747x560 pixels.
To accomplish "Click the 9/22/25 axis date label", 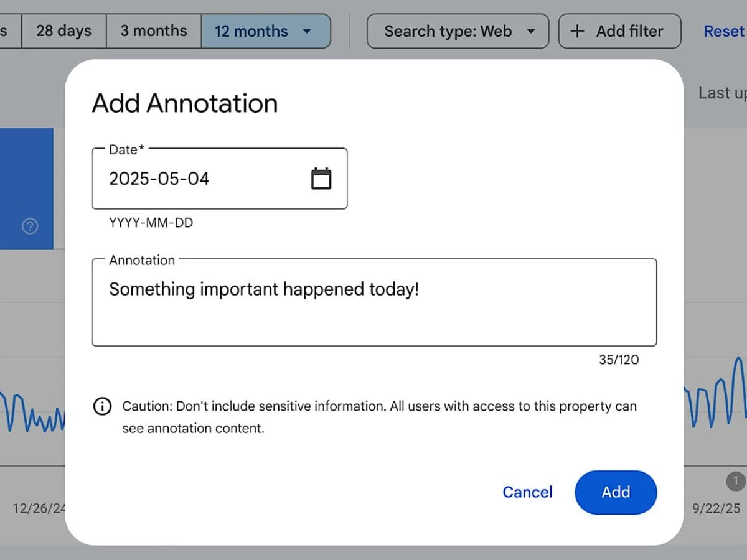I will tap(716, 508).
